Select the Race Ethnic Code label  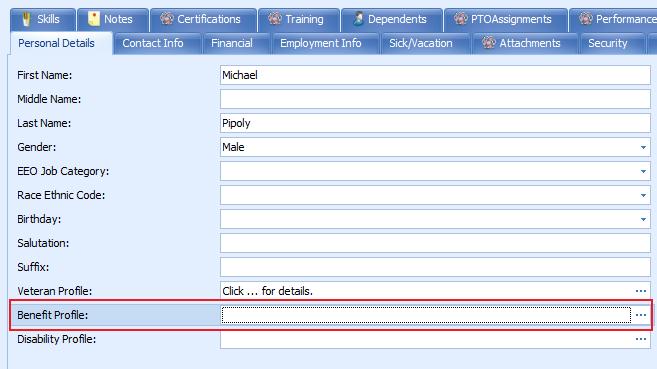tap(61, 195)
